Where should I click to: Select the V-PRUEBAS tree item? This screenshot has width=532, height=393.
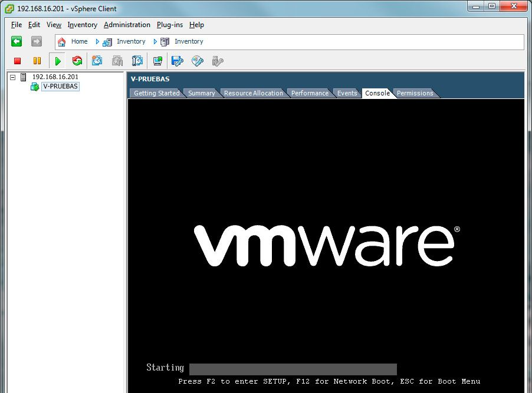pyautogui.click(x=60, y=87)
